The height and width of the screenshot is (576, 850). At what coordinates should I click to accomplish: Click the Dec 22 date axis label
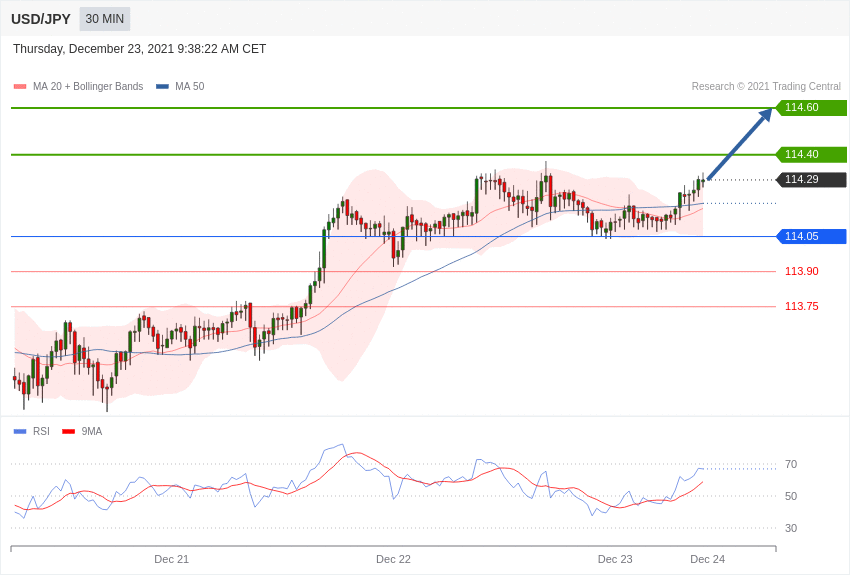[x=394, y=559]
